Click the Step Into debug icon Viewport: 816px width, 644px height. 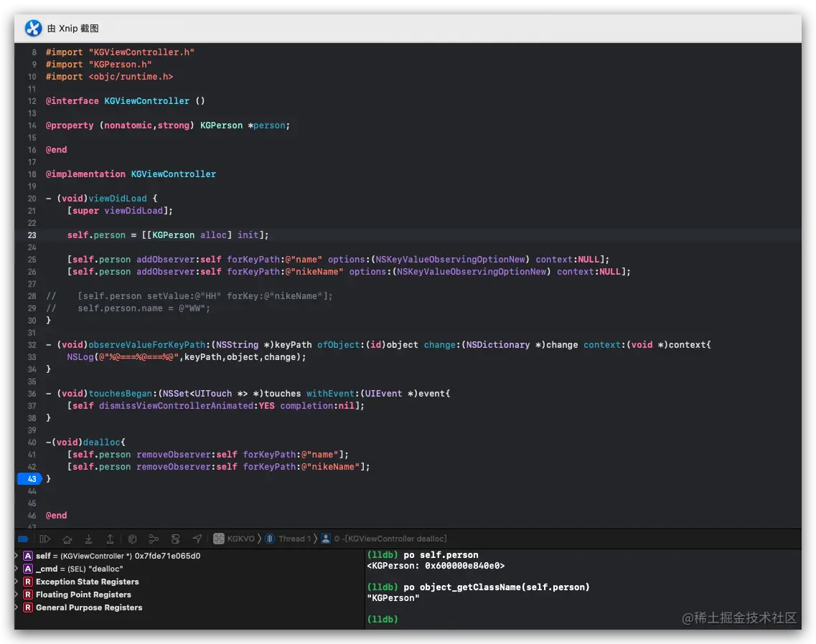(89, 539)
